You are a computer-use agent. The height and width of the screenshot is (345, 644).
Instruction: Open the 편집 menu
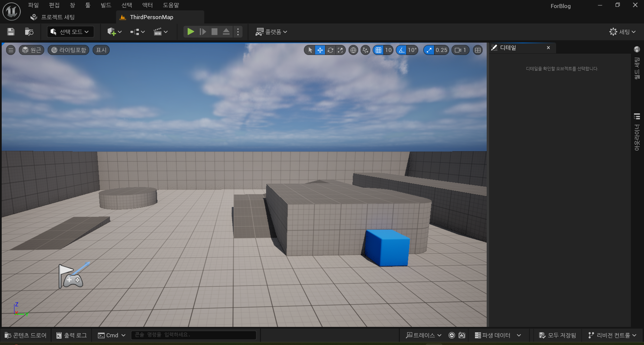[x=54, y=5]
